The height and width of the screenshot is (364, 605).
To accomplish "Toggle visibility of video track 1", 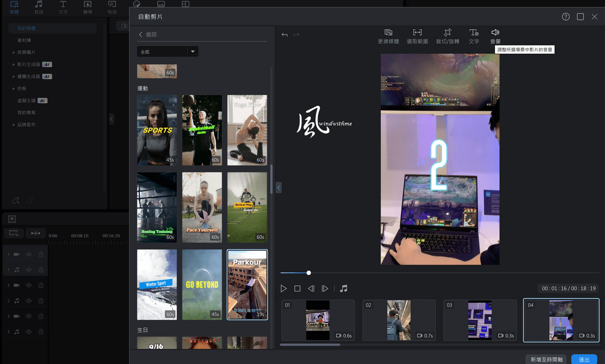I will (x=29, y=254).
